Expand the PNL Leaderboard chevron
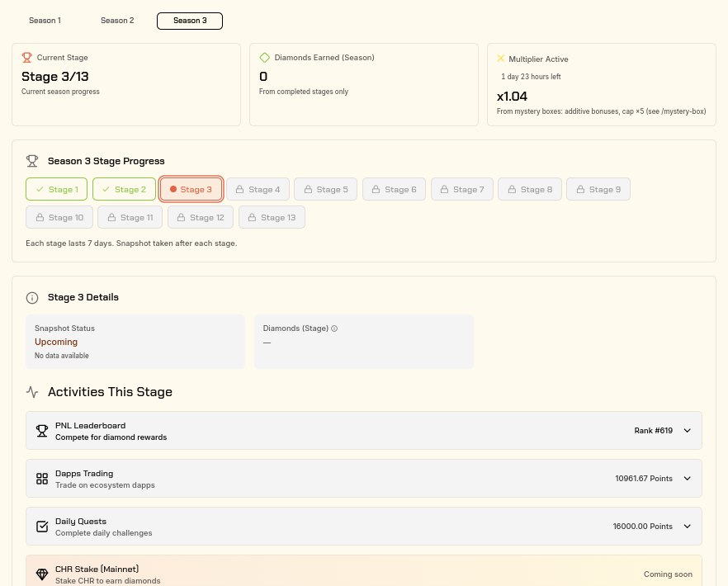 (687, 431)
